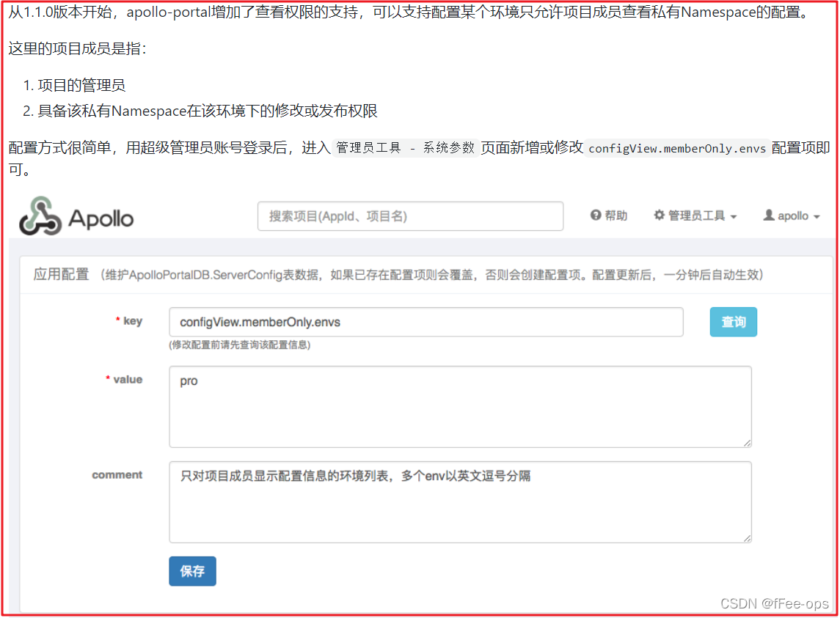Click list item about Namespace 修改或发布权限
Image resolution: width=840 pixels, height=618 pixels.
pos(208,111)
